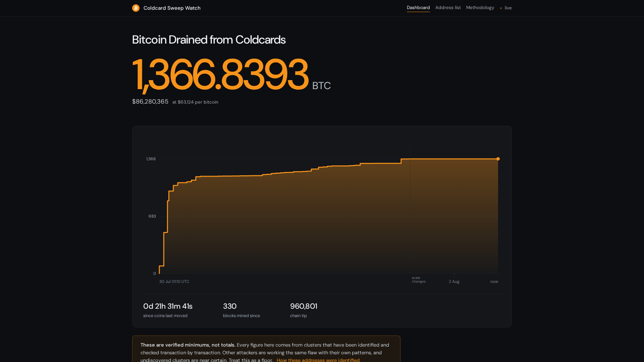Open 'How these addresses were identified' link
The height and width of the screenshot is (362, 644).
click(318, 360)
